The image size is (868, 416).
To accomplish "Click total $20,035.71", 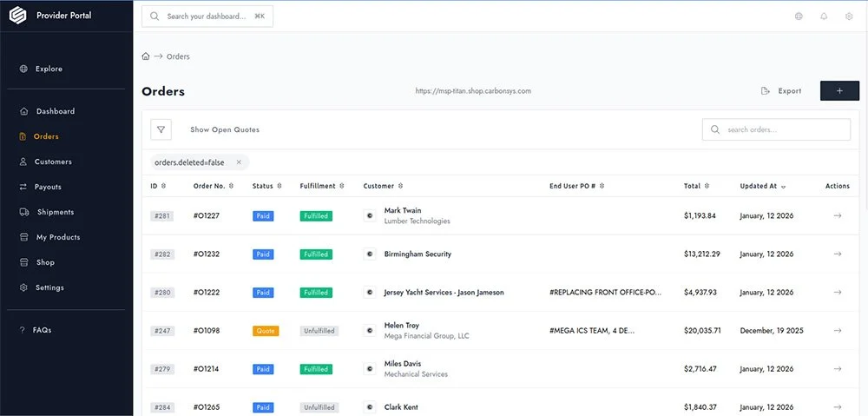I will (702, 330).
